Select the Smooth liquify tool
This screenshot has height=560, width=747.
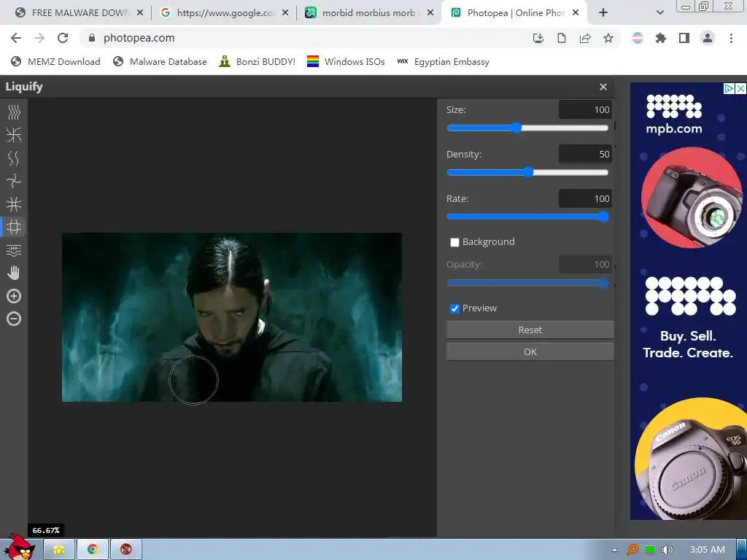coord(14,158)
